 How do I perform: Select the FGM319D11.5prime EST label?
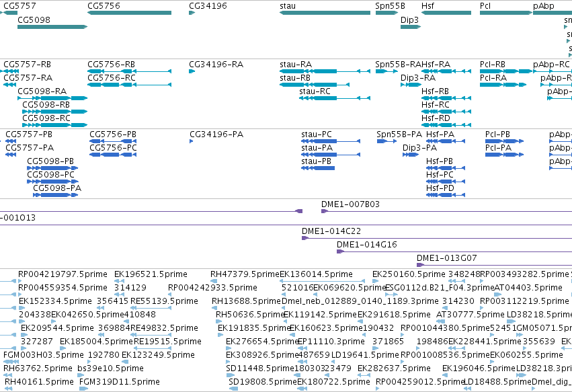click(x=119, y=382)
